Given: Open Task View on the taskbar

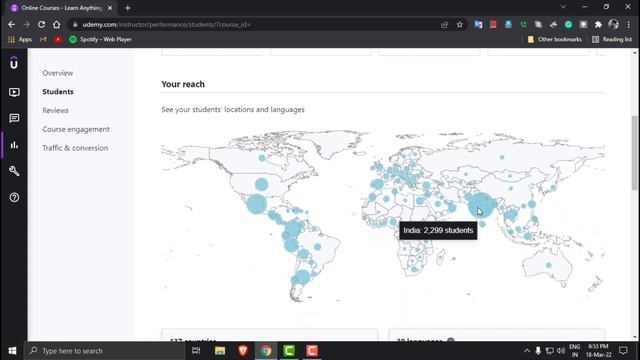Looking at the screenshot, I should tap(196, 351).
